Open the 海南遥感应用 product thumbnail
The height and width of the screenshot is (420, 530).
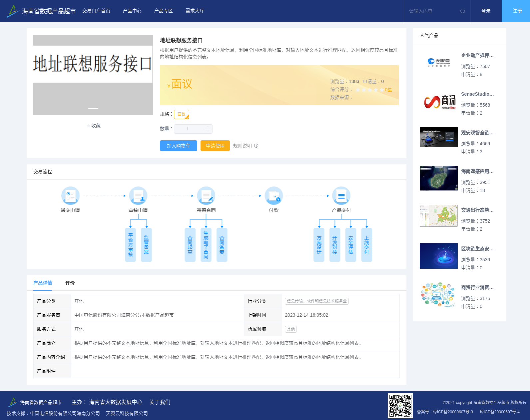439,178
